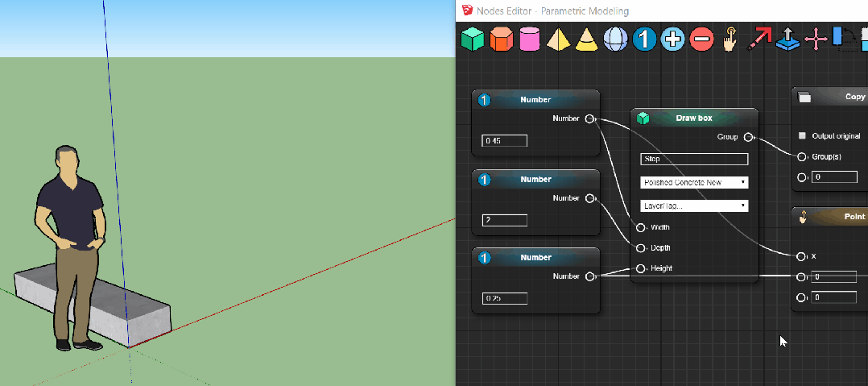
Task: Select the pink cylinder shape icon
Action: pos(529,39)
